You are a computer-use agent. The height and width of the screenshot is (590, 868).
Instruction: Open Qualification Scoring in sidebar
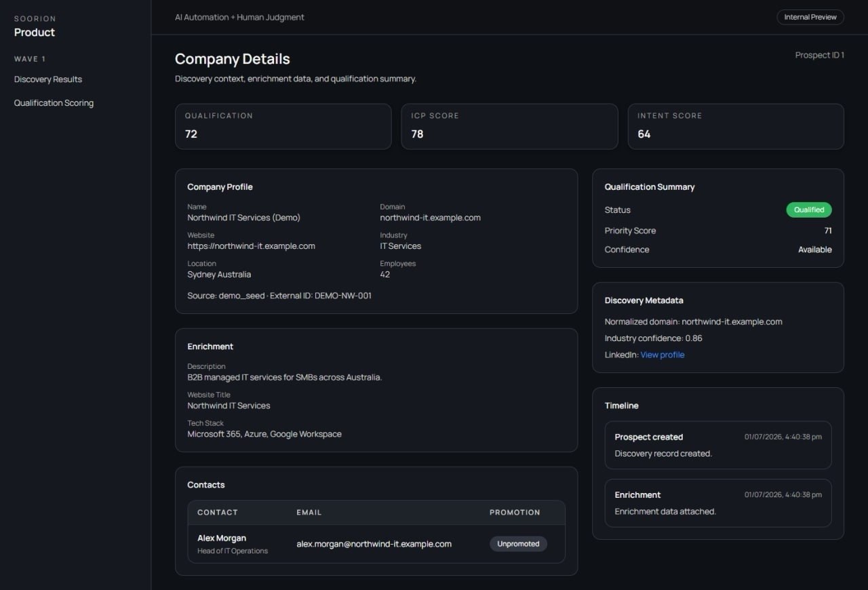[x=54, y=103]
